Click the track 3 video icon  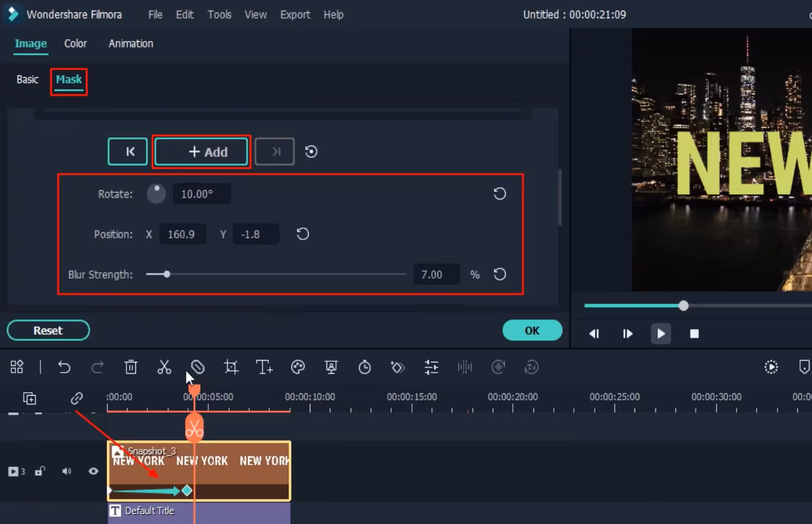[14, 472]
